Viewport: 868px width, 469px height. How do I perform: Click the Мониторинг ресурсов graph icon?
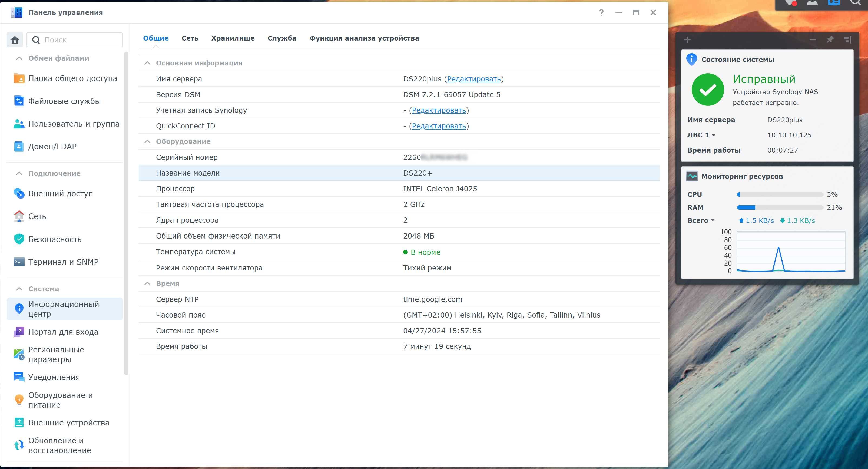click(691, 176)
